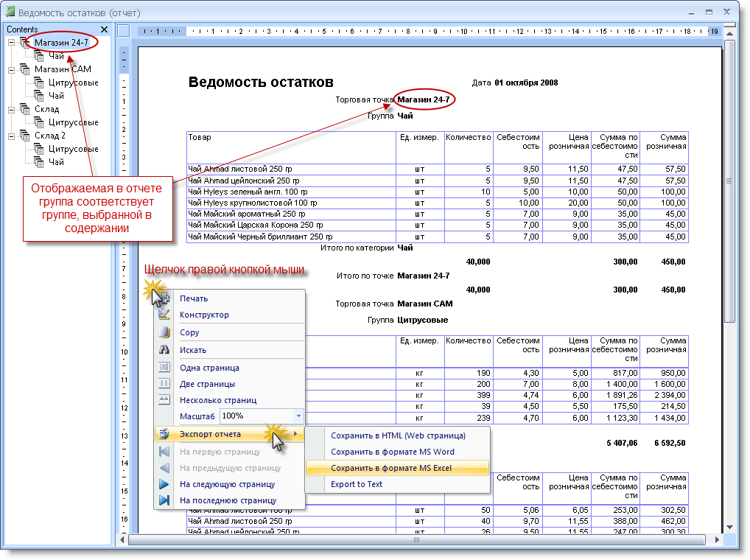
Task: Select Цитрусовые under Склад 2
Action: 73,149
